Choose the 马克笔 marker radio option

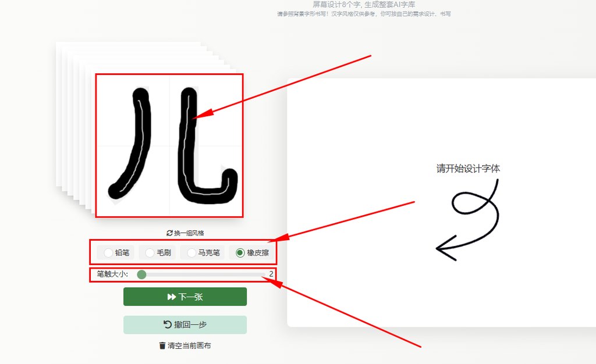(202, 252)
